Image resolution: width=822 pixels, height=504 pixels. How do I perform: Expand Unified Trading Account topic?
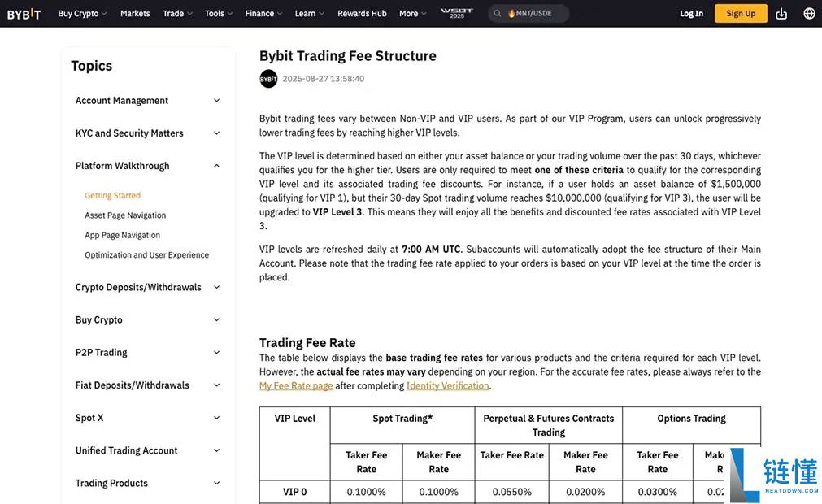click(x=148, y=450)
